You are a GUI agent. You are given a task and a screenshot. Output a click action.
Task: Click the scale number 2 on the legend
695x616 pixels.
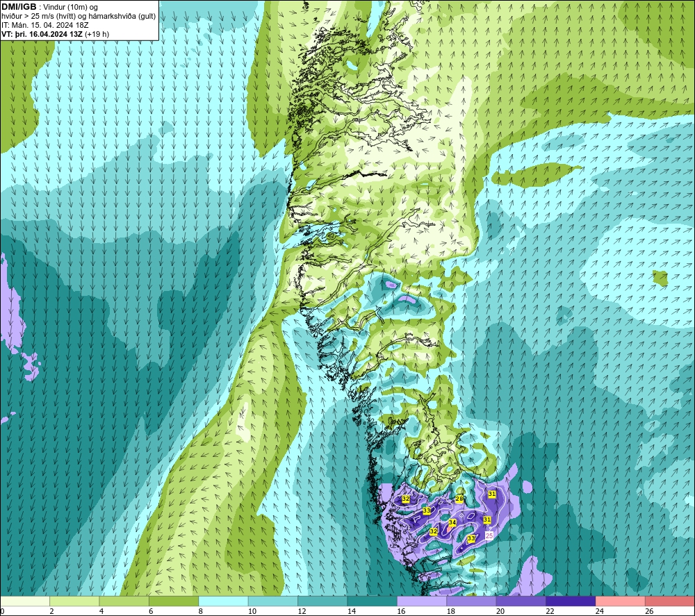52,611
